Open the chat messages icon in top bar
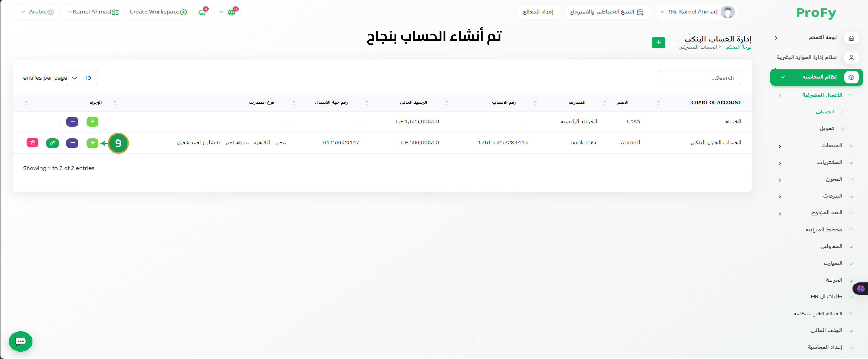 pyautogui.click(x=202, y=12)
